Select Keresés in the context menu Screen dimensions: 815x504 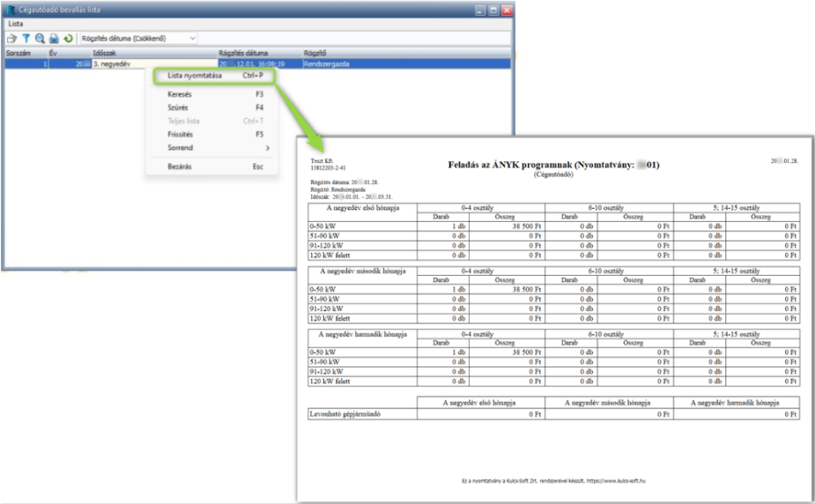coord(180,94)
